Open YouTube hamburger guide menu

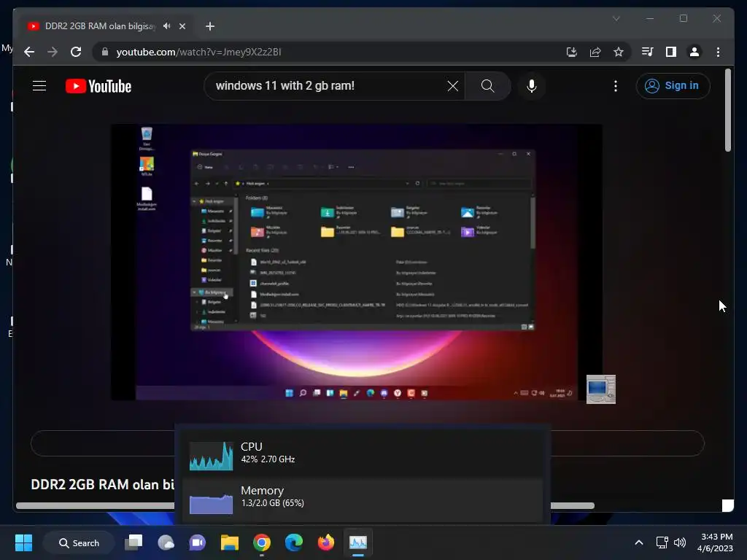39,86
